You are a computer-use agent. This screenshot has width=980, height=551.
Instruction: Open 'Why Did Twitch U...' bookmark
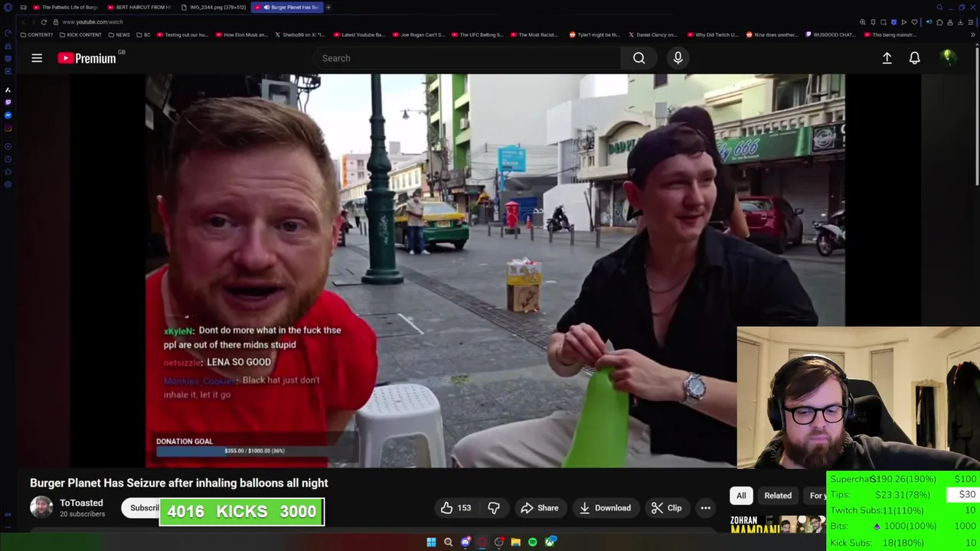714,34
